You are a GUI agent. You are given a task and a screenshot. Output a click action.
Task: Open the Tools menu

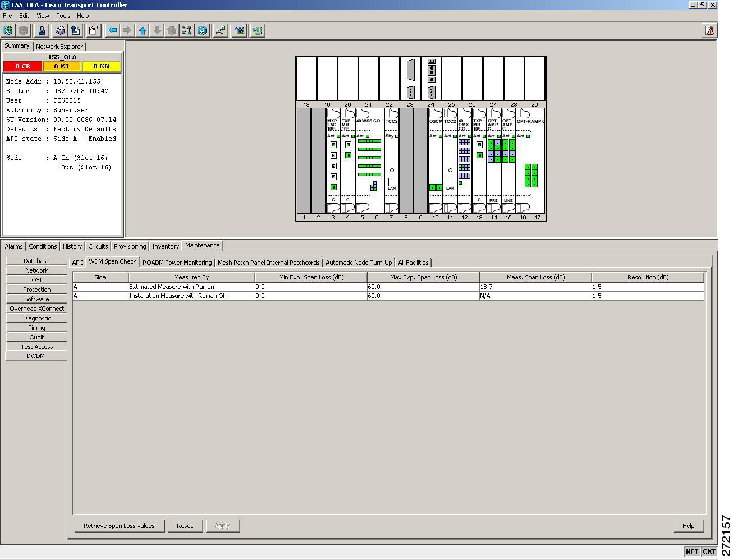[x=63, y=16]
